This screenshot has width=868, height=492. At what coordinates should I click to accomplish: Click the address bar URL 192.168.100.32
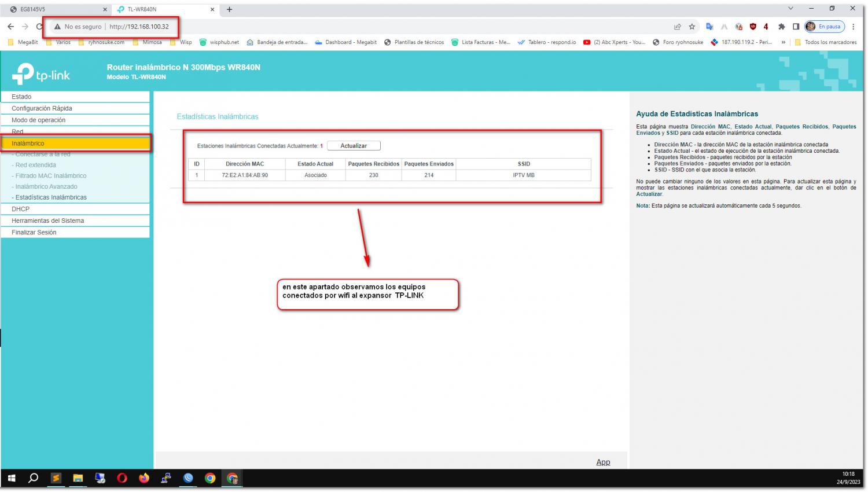[x=139, y=27]
